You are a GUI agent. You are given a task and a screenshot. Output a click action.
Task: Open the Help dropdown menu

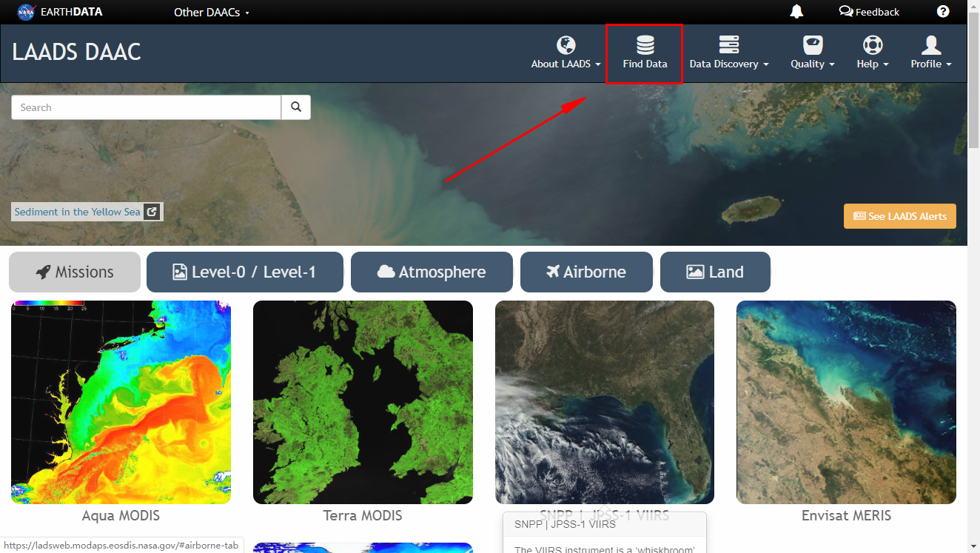point(873,53)
